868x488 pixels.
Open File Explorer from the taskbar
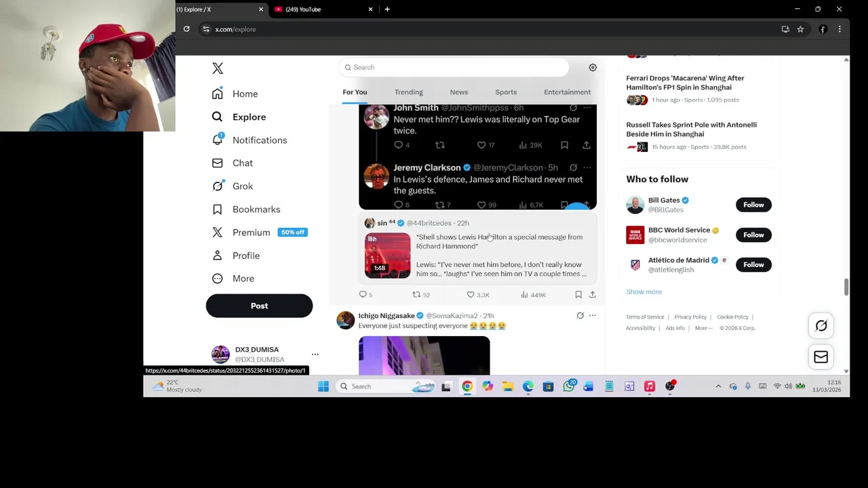pos(508,386)
